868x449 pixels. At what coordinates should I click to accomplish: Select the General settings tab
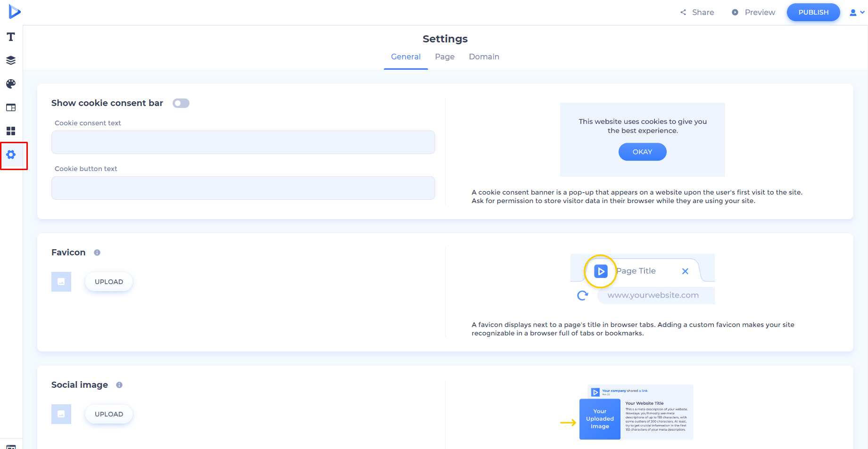[x=405, y=57]
